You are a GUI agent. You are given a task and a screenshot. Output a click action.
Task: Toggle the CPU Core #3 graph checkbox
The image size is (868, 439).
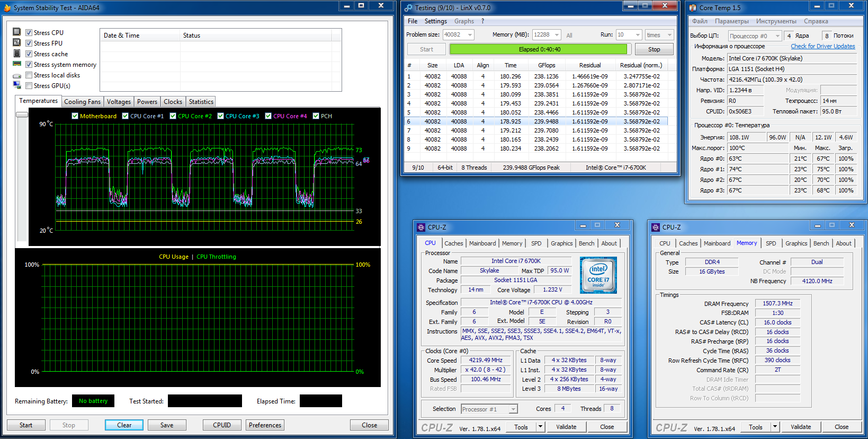220,116
